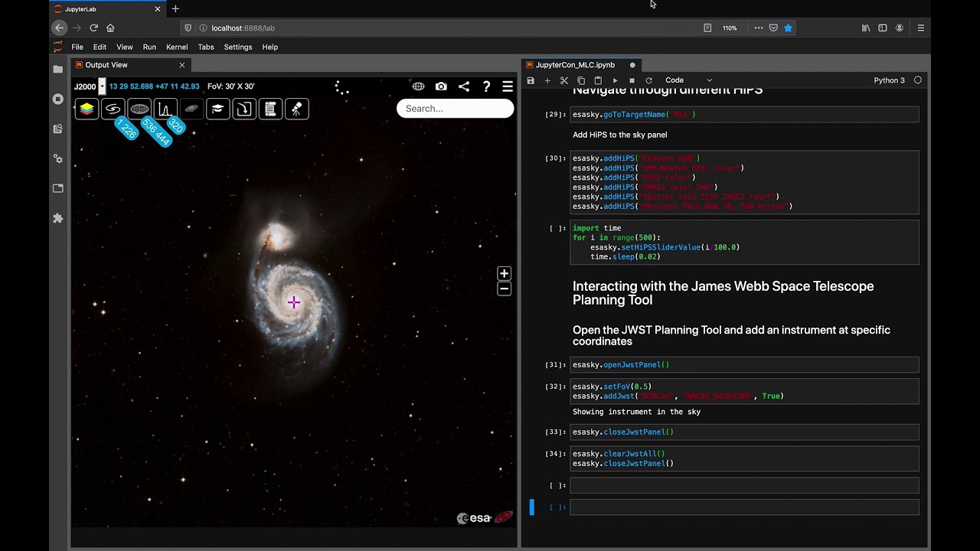Close the Output View tab

pos(181,65)
